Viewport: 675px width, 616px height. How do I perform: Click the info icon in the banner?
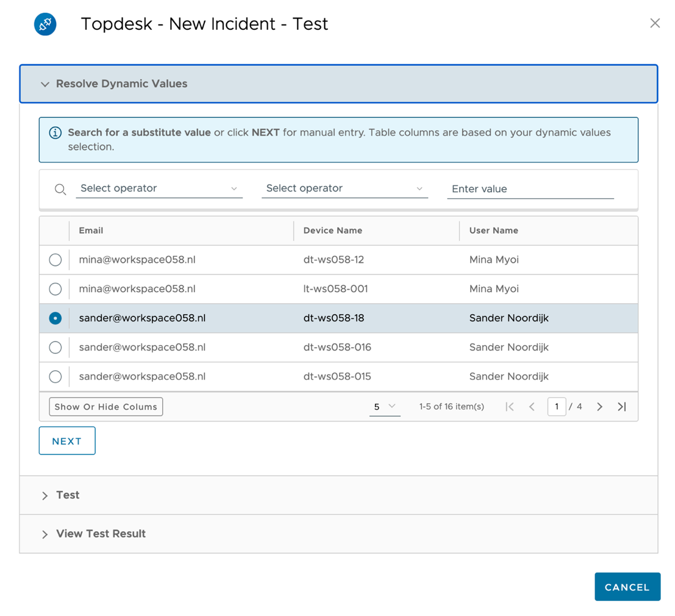[55, 133]
